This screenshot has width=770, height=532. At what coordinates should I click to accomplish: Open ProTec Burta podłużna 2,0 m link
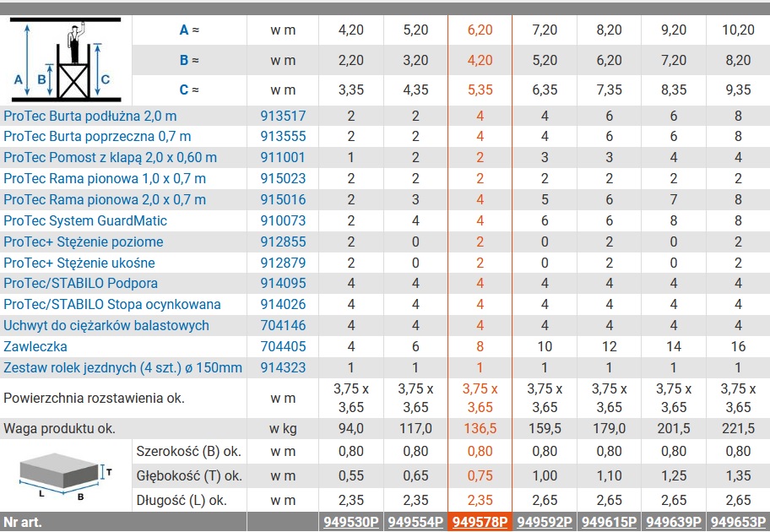(x=89, y=116)
